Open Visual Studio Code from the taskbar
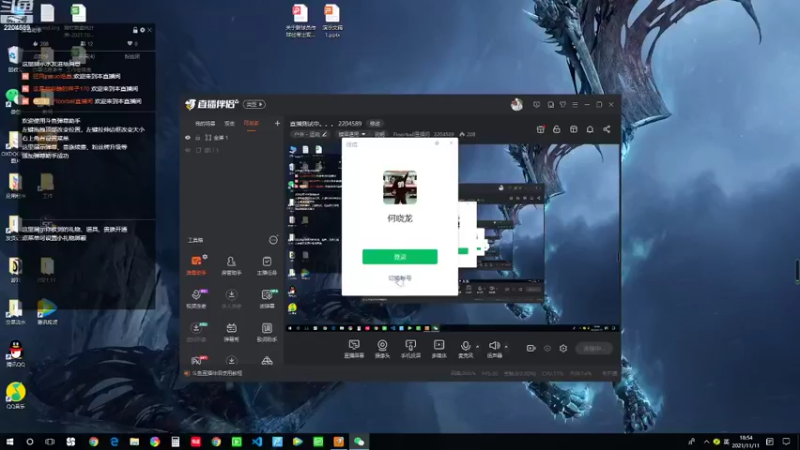Screen dimensions: 800x450 click(257, 442)
